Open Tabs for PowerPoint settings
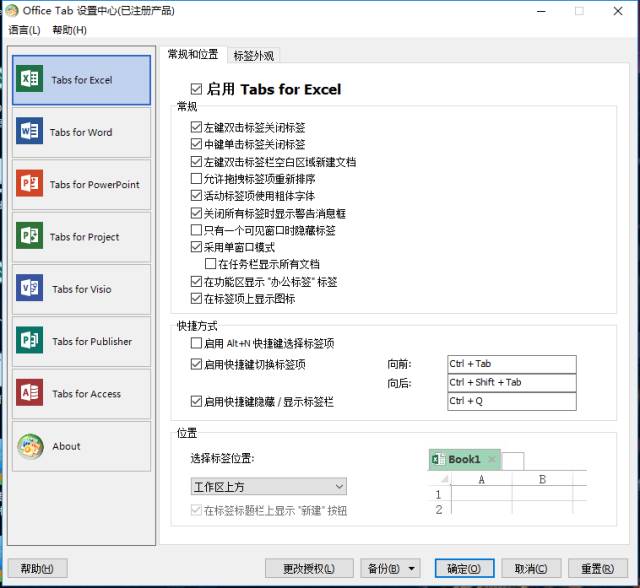 pos(81,184)
